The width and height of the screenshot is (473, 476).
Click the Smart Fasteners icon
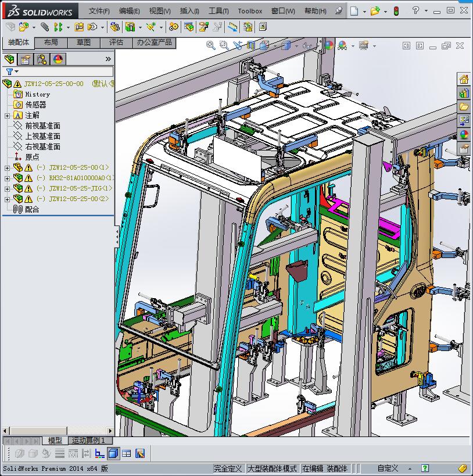(79, 27)
